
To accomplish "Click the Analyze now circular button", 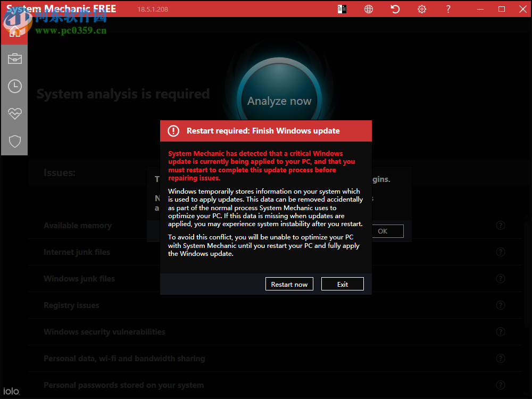I will point(279,92).
